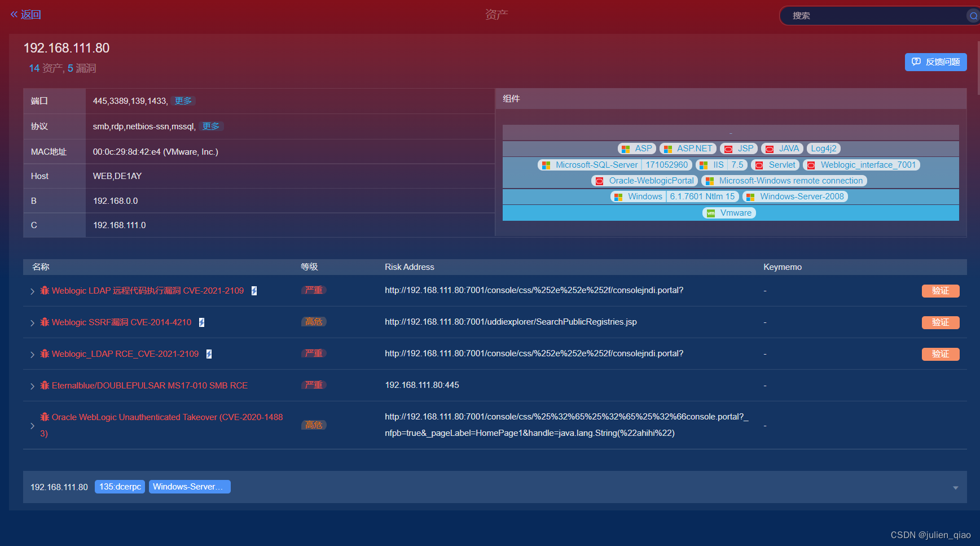Click Windows logo in Windows-Server-2008 tag

click(x=750, y=197)
